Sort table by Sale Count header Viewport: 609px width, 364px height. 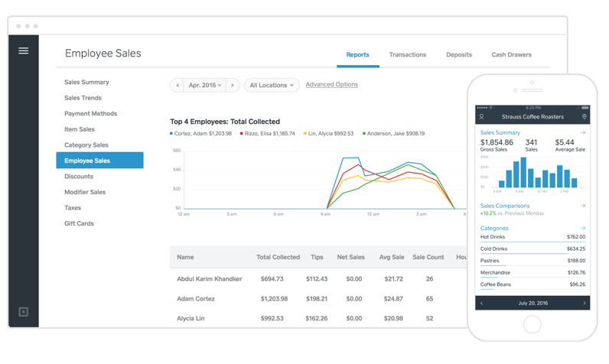click(428, 257)
